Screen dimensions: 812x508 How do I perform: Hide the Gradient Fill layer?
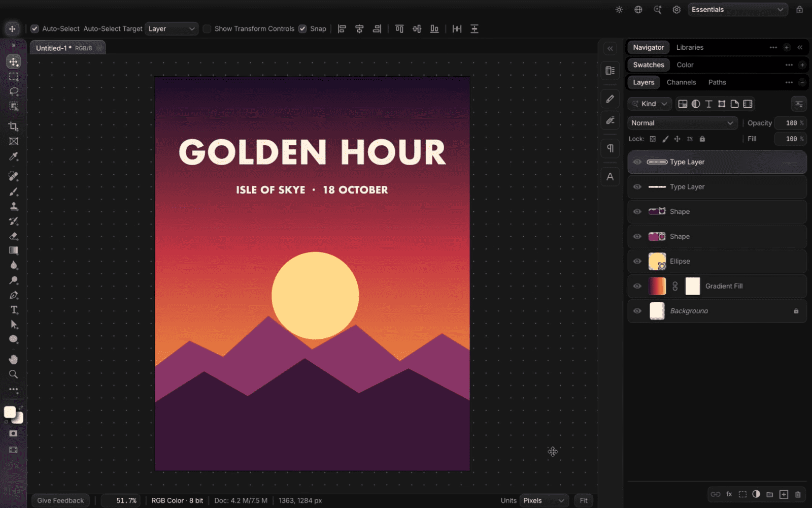(637, 286)
